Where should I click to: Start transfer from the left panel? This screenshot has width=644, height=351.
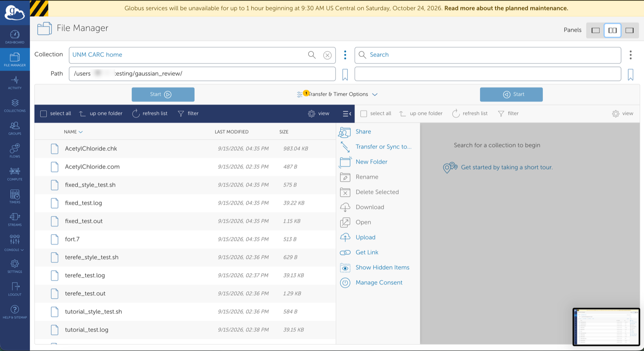(163, 94)
